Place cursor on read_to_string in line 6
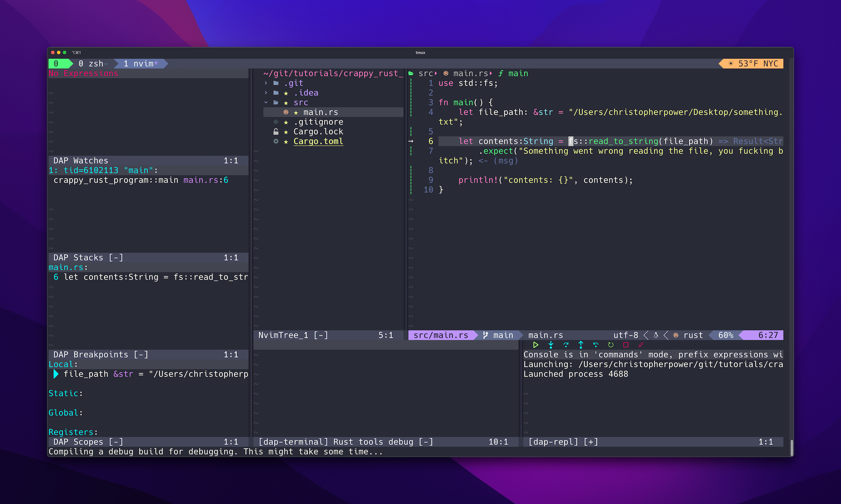 pyautogui.click(x=623, y=141)
